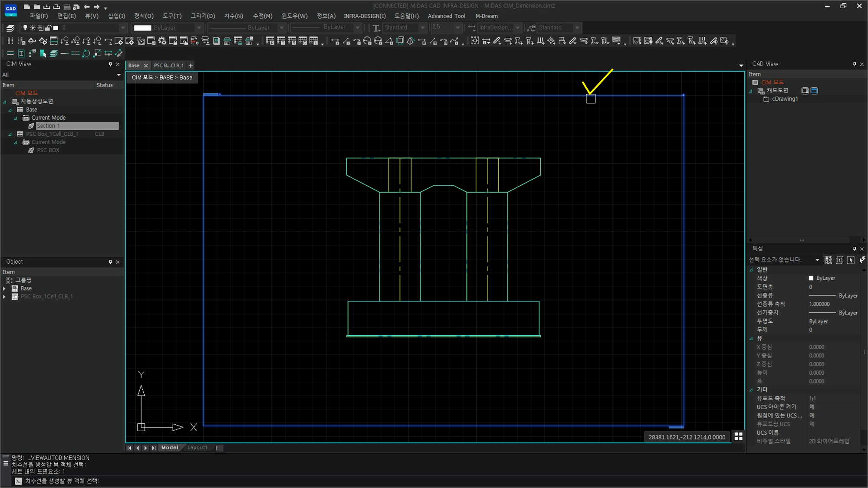Click the text style icon
The width and height of the screenshot is (868, 488).
click(x=376, y=28)
